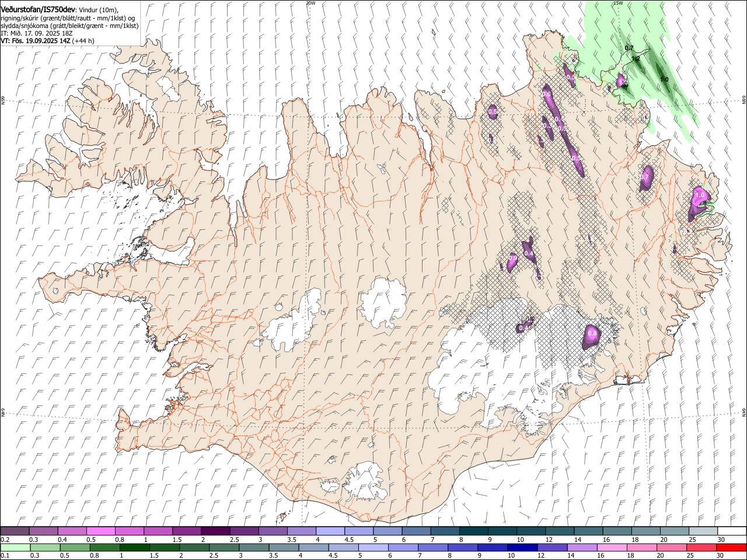Click the '0.2' tick on upper scale
This screenshot has width=747, height=560.
point(4,540)
